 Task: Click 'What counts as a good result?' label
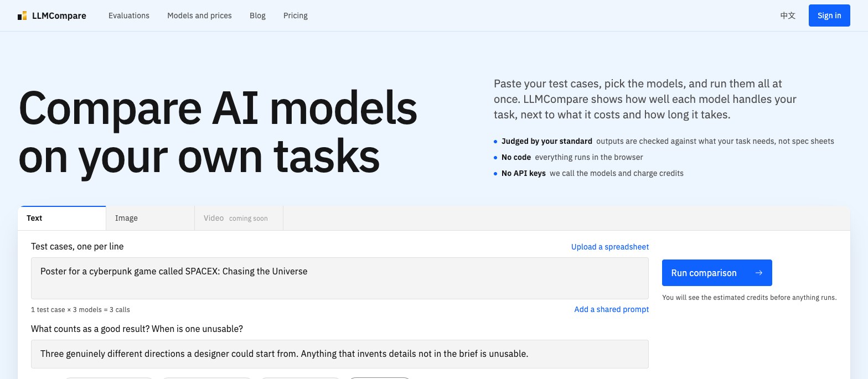point(137,329)
